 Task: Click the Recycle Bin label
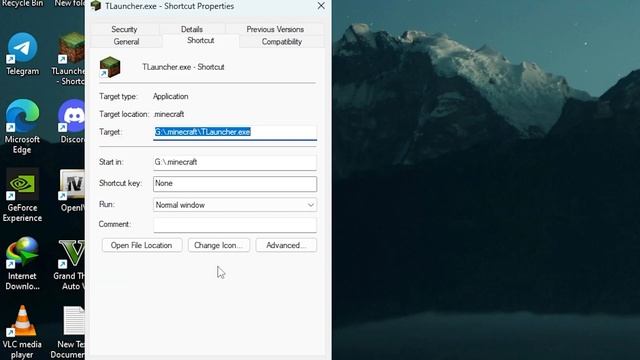22,4
